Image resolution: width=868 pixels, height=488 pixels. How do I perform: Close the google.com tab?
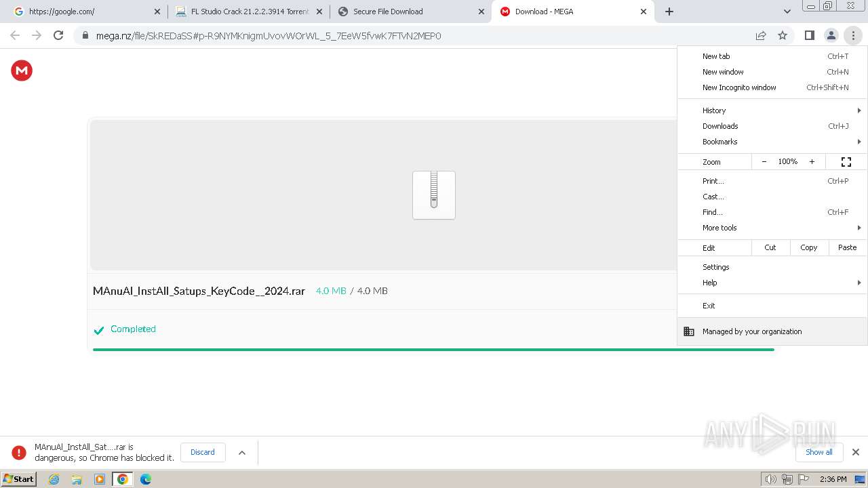coord(157,12)
